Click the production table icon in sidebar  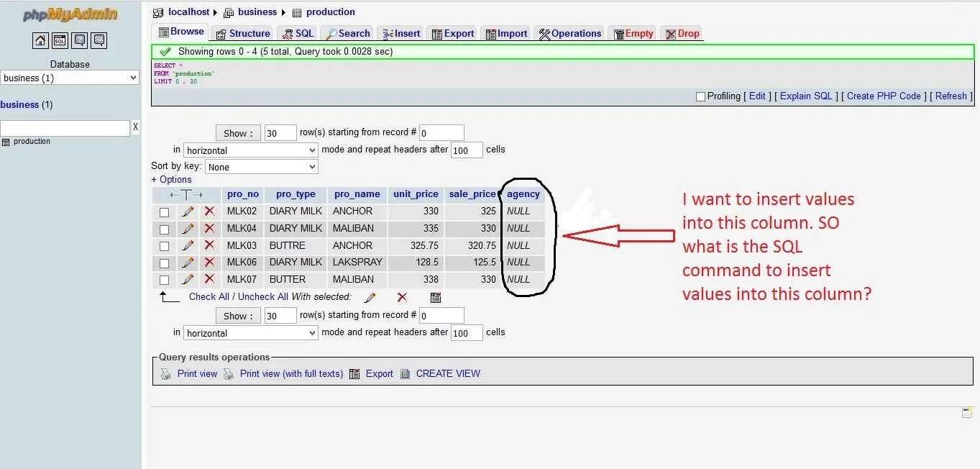6,142
